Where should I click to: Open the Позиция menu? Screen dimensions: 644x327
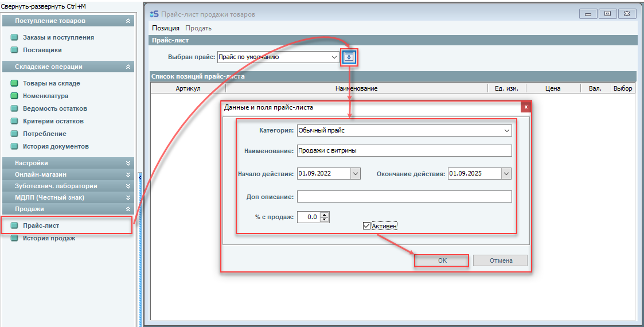point(166,28)
